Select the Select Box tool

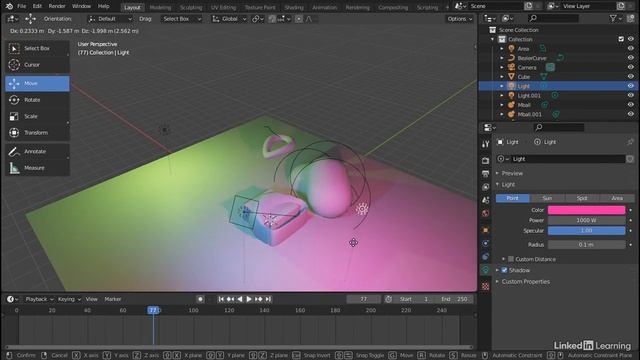pos(37,48)
